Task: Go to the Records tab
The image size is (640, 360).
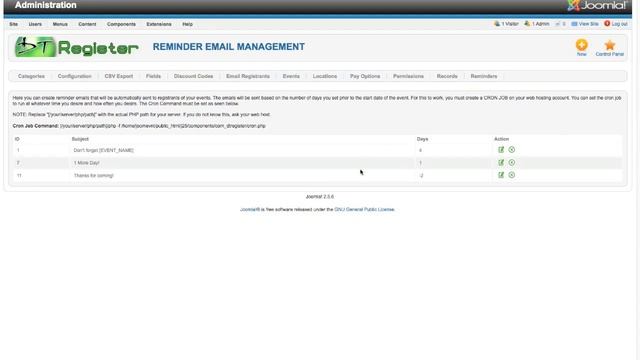Action: pos(447,76)
